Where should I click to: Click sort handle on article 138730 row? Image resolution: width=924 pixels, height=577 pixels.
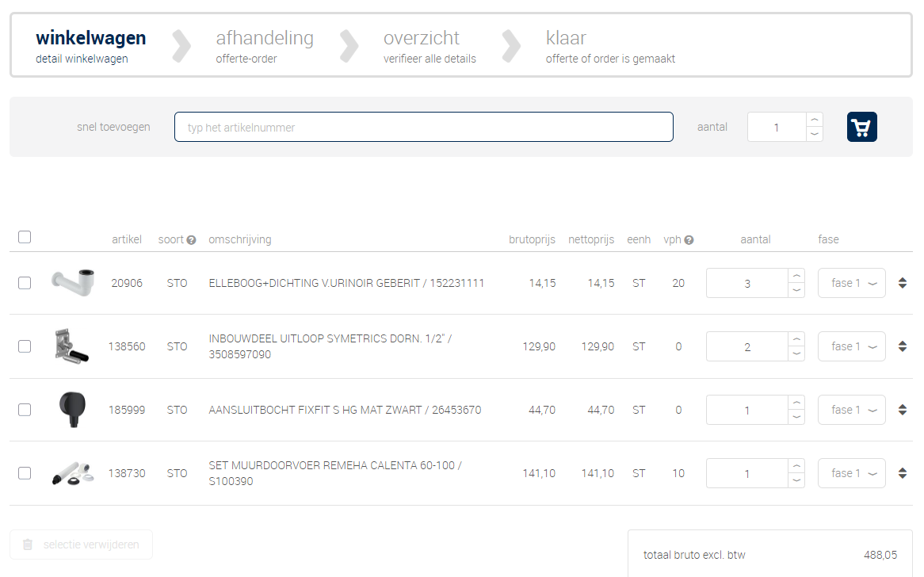click(902, 473)
